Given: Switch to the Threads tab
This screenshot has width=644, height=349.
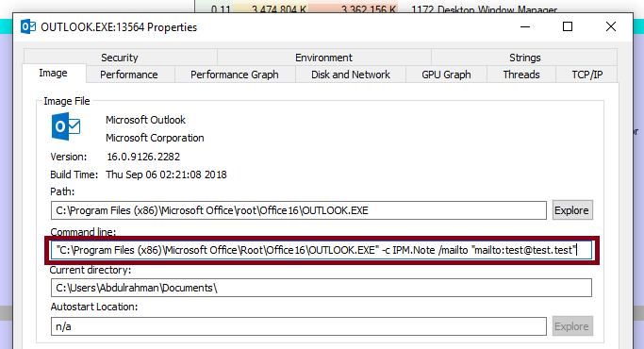Looking at the screenshot, I should coord(521,75).
